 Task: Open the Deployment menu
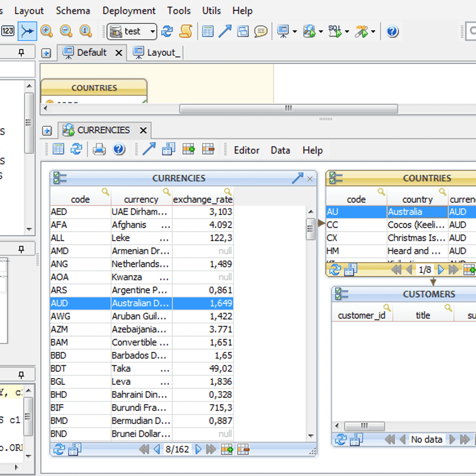pyautogui.click(x=129, y=11)
